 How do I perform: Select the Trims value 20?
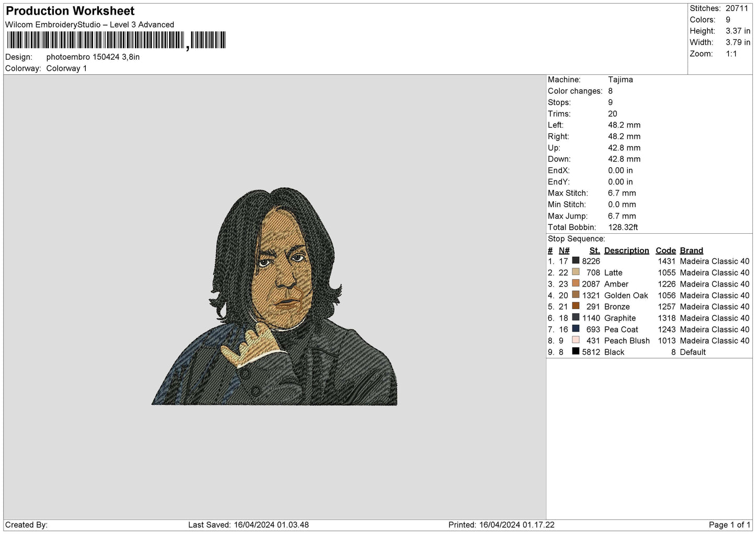[x=613, y=114]
